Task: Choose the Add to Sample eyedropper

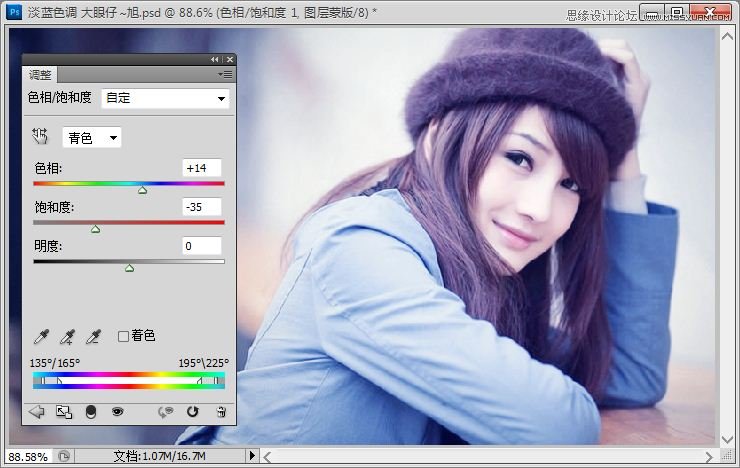Action: pos(67,336)
